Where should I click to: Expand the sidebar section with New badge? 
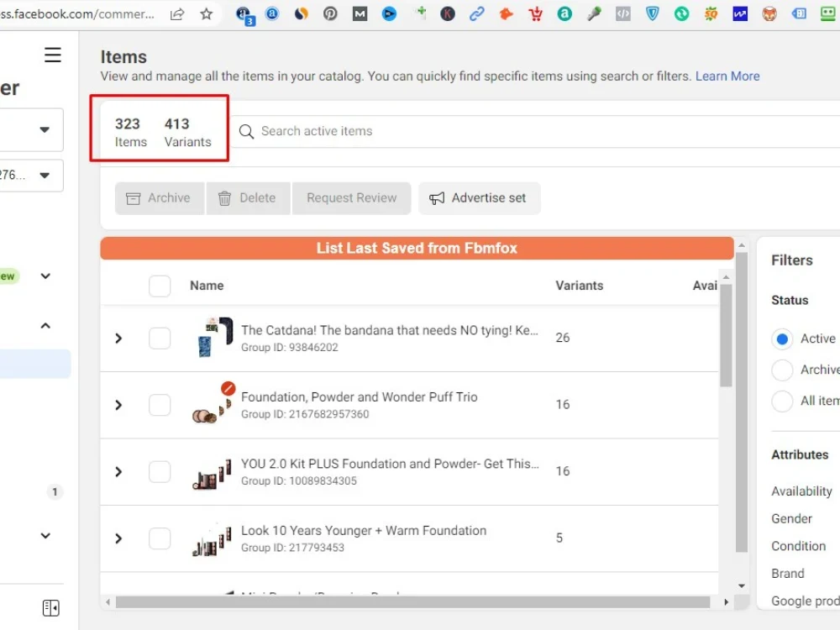point(45,276)
